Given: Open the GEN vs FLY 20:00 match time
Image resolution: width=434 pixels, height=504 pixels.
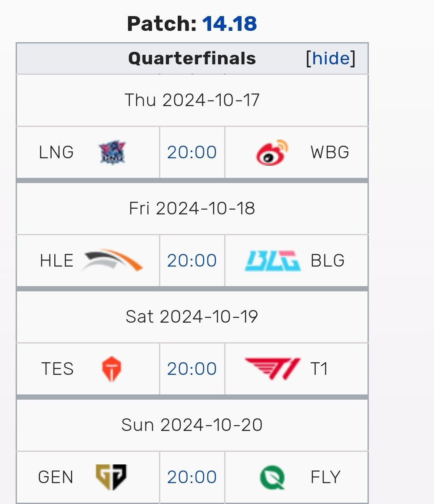Looking at the screenshot, I should (x=192, y=477).
